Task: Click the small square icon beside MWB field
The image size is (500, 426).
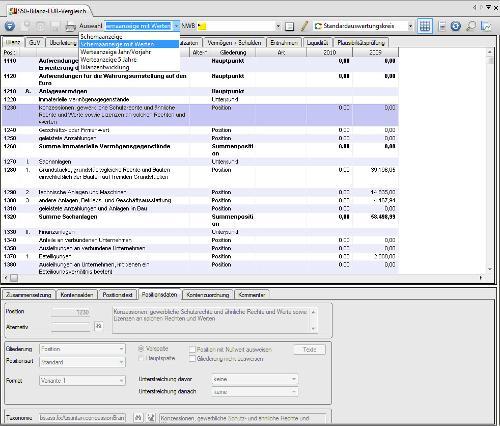Action: 290,26
